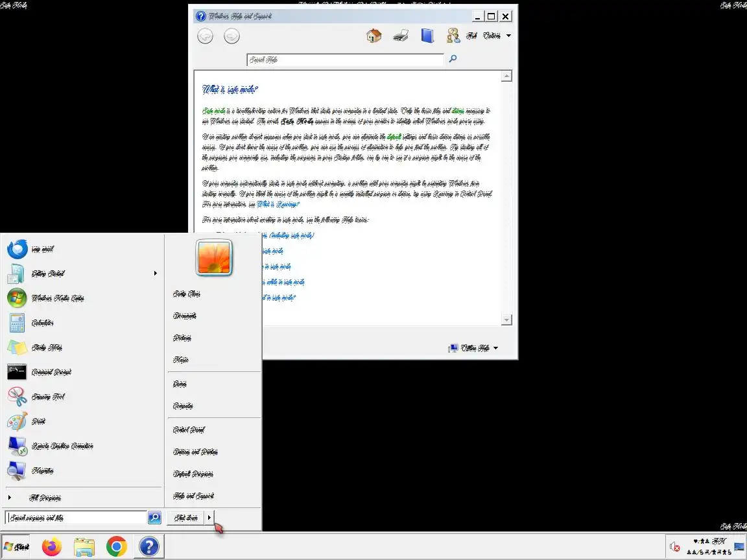Click the green 'Safe mode' glossary link

click(x=214, y=111)
